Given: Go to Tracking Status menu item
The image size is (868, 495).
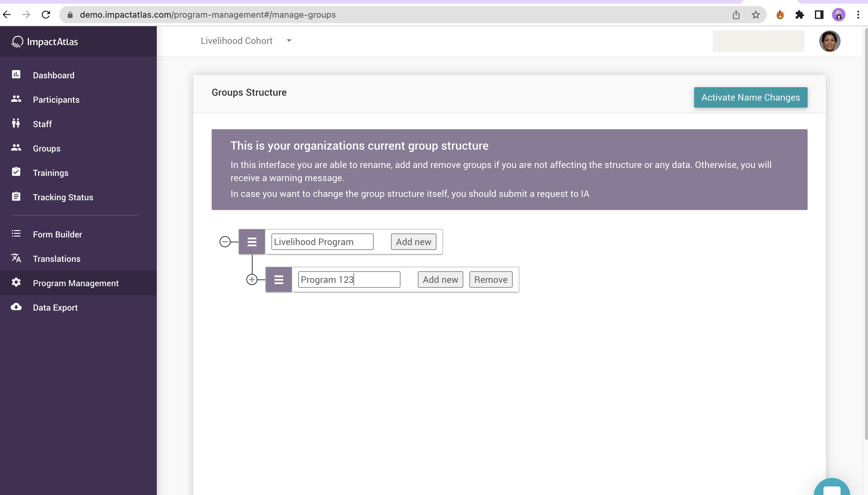Looking at the screenshot, I should click(63, 197).
